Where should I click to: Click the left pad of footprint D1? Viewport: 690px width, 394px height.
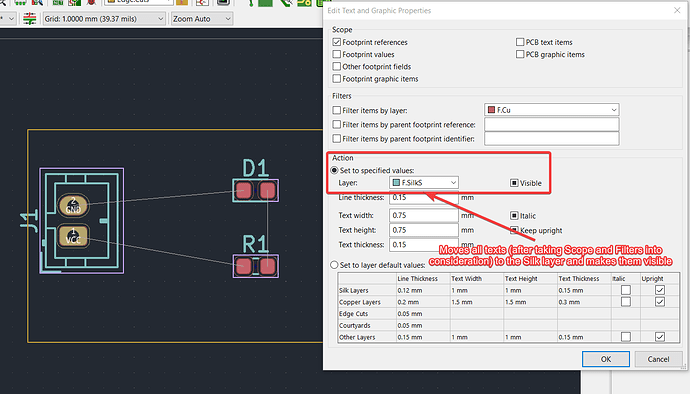[243, 191]
